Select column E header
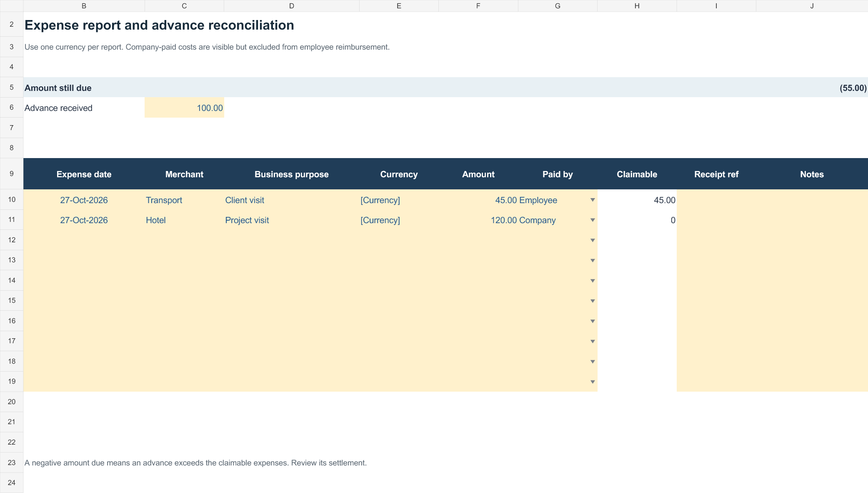 click(399, 6)
